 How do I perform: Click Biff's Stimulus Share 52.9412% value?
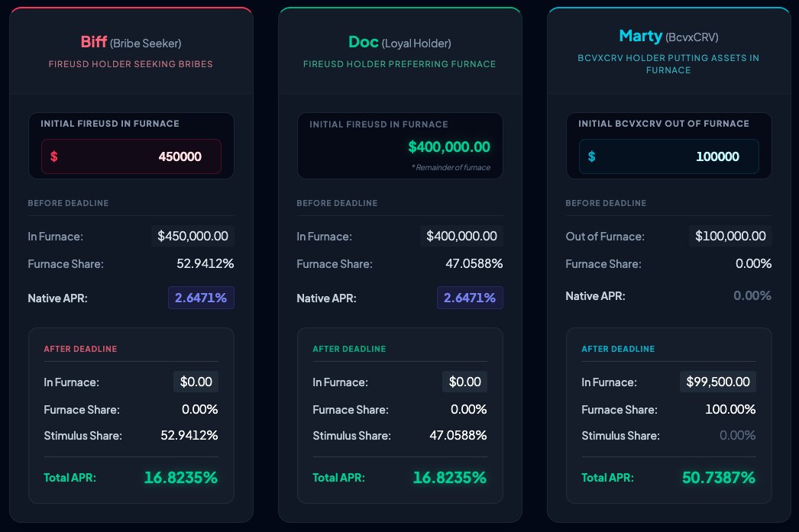189,435
